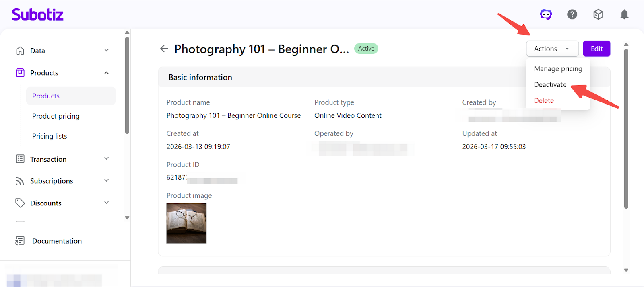Open notifications bell icon
Image resolution: width=644 pixels, height=287 pixels.
(624, 15)
